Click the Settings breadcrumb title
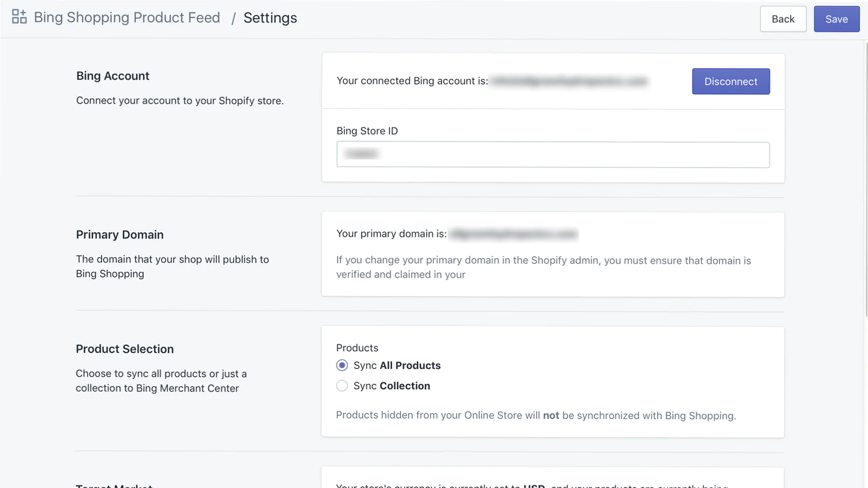 270,18
